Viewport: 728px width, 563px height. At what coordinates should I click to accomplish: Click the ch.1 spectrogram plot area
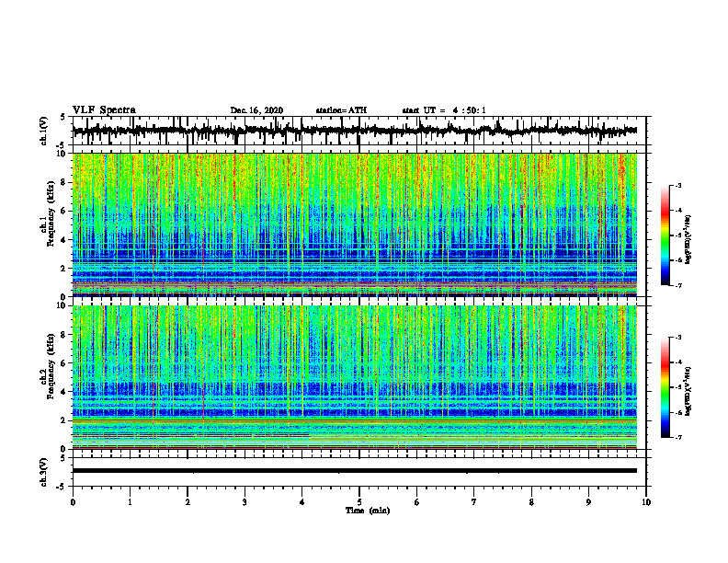point(355,224)
